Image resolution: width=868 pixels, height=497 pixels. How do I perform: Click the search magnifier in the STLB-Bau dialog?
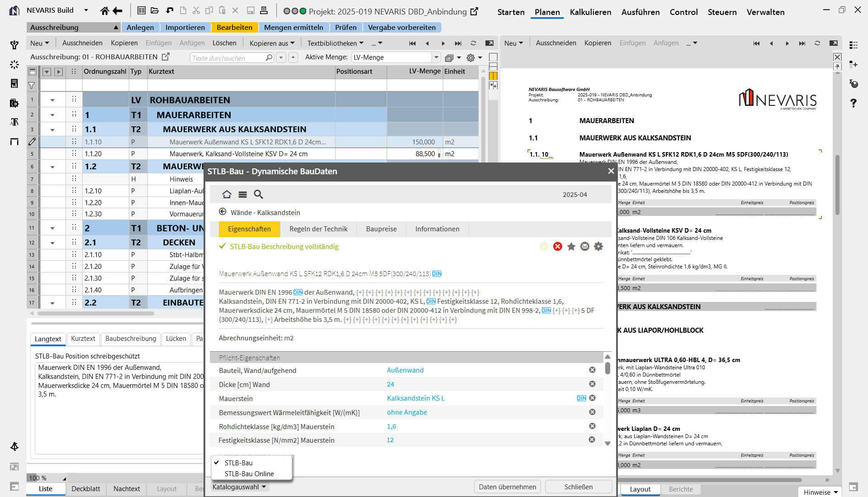click(258, 194)
